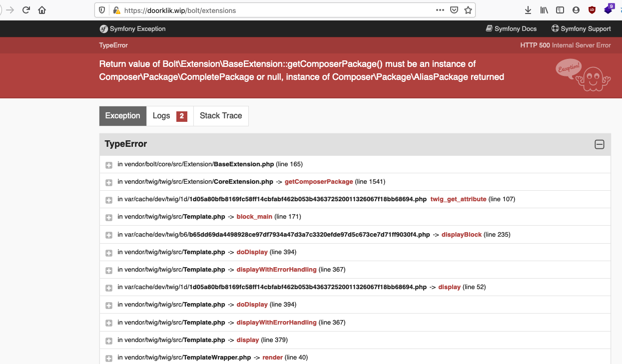Save the page to Pocket

pyautogui.click(x=454, y=10)
